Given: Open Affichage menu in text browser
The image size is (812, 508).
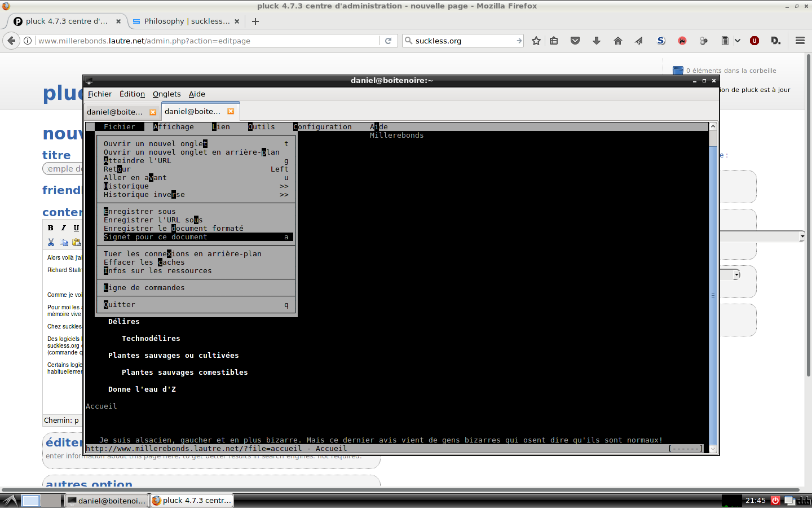Looking at the screenshot, I should (x=174, y=127).
